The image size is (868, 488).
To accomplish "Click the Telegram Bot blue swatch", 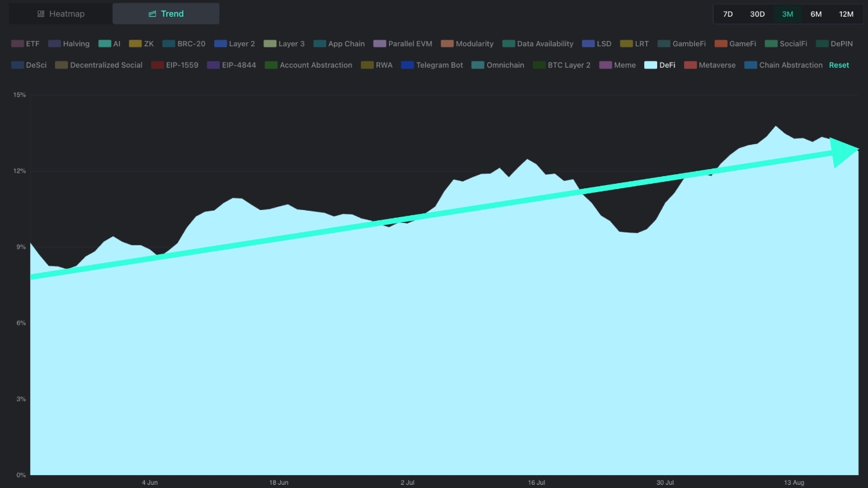I will [x=407, y=65].
